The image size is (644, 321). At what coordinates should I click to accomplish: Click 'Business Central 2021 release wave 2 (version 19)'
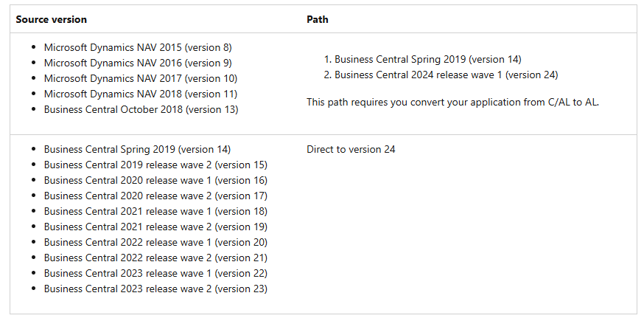[155, 227]
